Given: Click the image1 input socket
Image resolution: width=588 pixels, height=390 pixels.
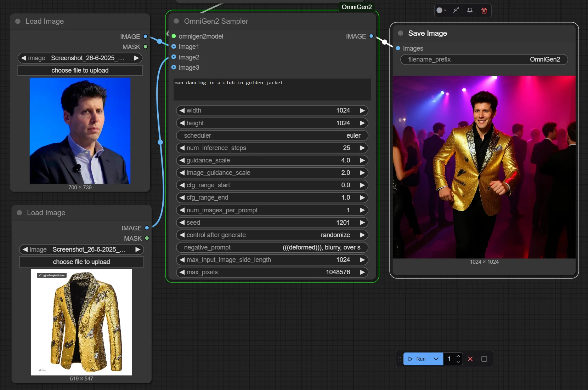Looking at the screenshot, I should [x=174, y=46].
